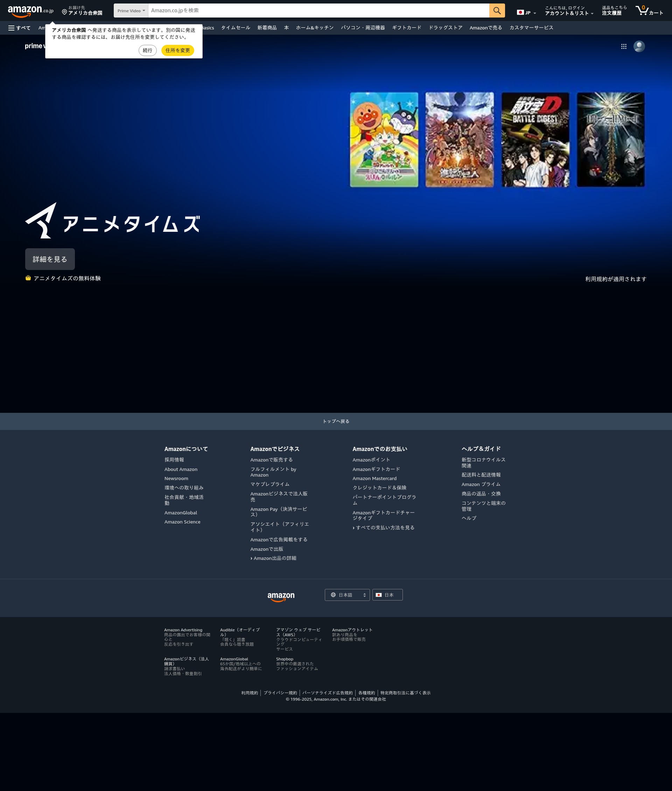Click 利用規約が適用されます link
This screenshot has width=672, height=791.
click(616, 279)
